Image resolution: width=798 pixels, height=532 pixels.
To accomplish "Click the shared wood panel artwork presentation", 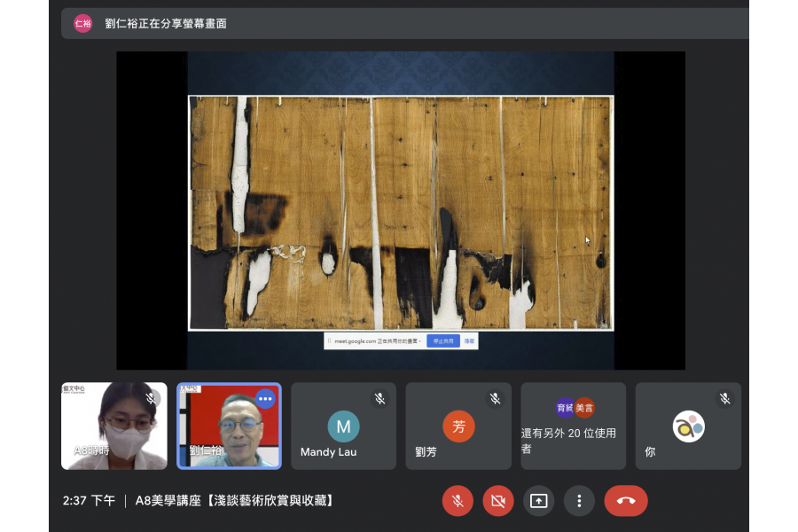I will coord(401,213).
